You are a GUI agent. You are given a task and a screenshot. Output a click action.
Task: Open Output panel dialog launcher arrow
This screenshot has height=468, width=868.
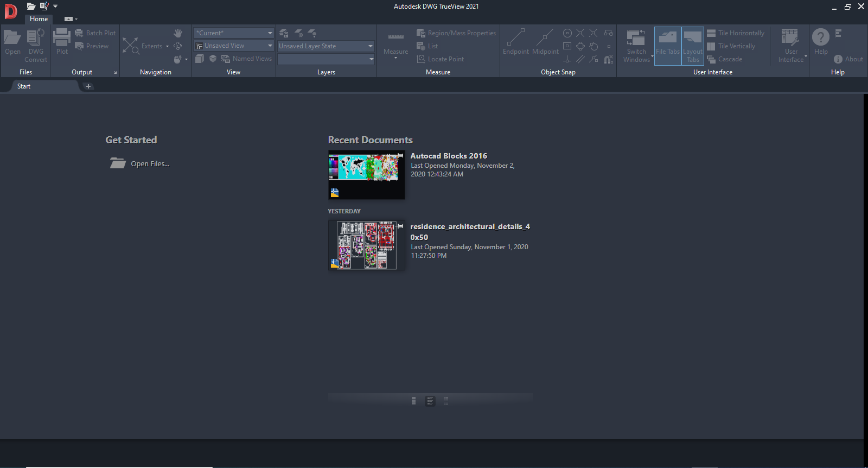[115, 72]
